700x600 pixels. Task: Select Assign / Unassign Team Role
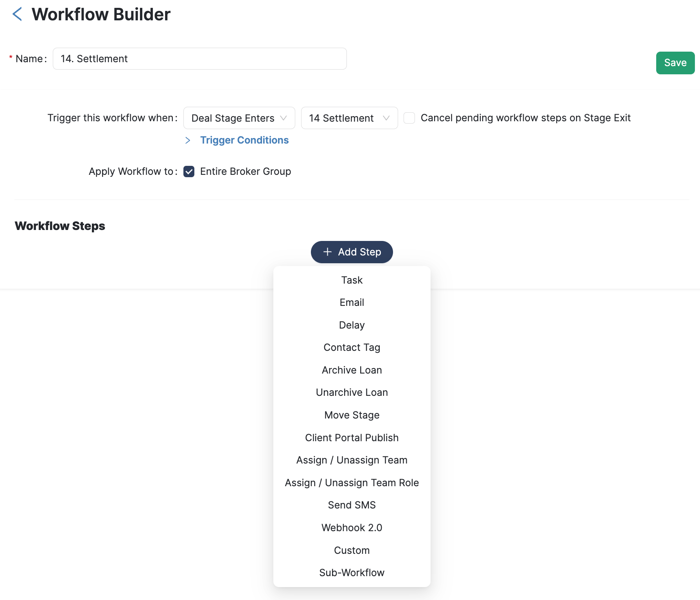tap(352, 483)
